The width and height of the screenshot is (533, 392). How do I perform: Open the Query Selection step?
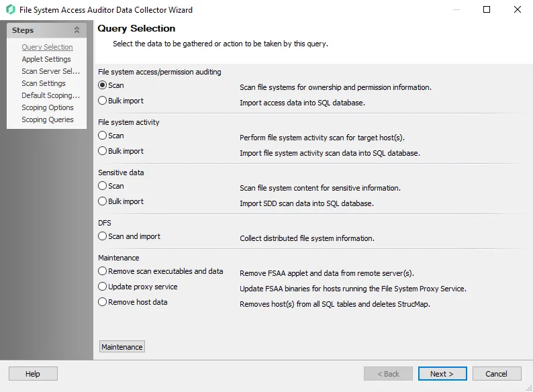click(x=47, y=47)
